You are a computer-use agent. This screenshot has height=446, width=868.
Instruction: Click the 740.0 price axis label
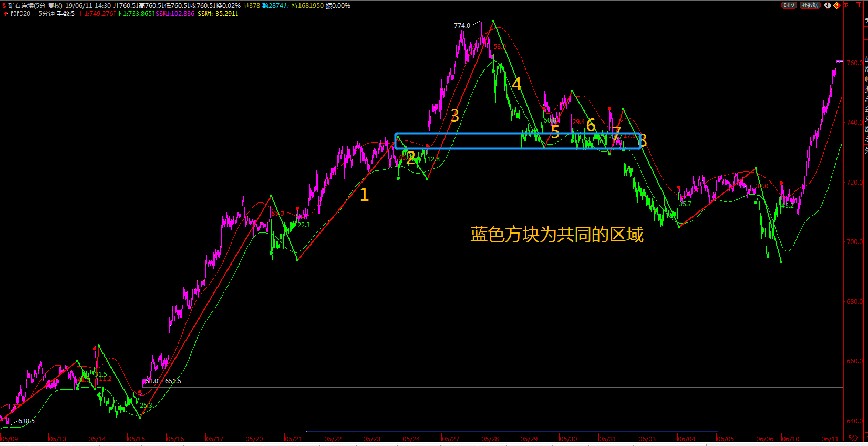point(855,122)
